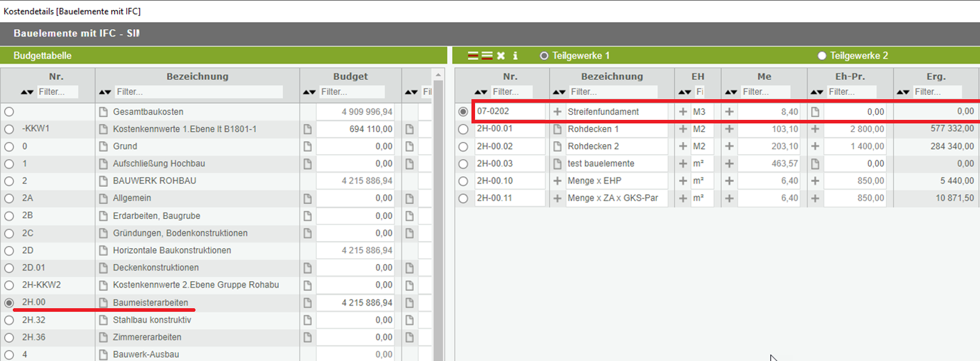Click the first red-striped row icon in toolbar
The image size is (980, 361).
(x=472, y=56)
